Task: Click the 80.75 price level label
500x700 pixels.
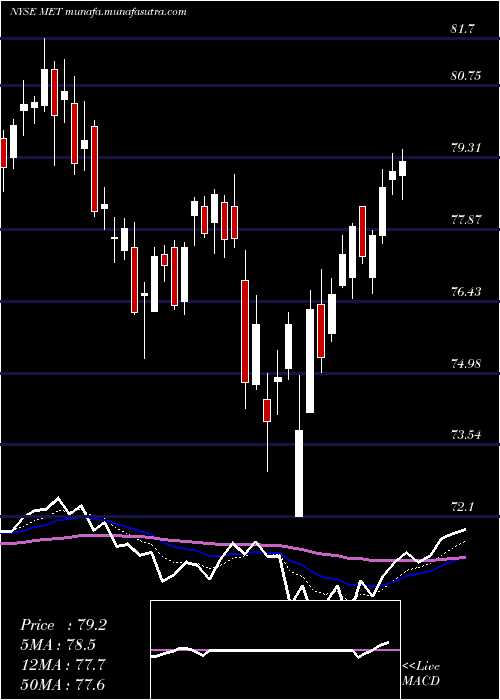Action: click(466, 75)
